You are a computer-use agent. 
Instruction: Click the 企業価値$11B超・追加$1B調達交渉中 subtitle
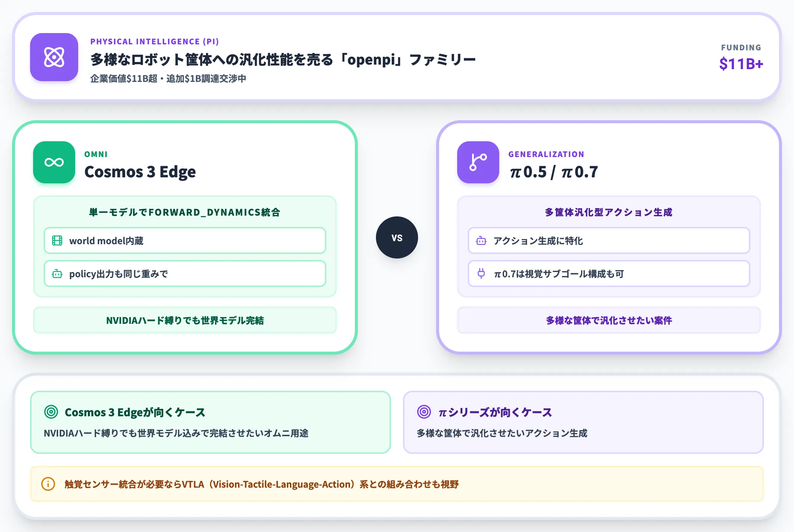point(168,79)
